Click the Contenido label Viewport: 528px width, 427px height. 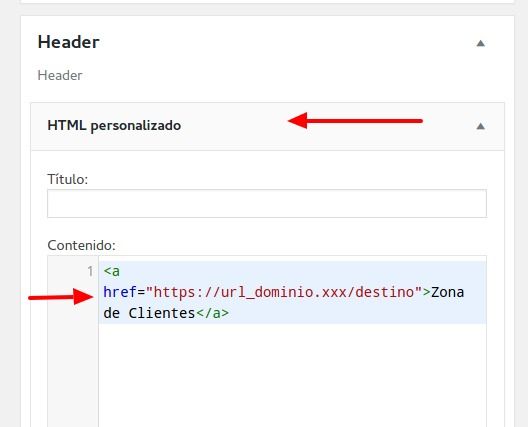click(x=81, y=245)
